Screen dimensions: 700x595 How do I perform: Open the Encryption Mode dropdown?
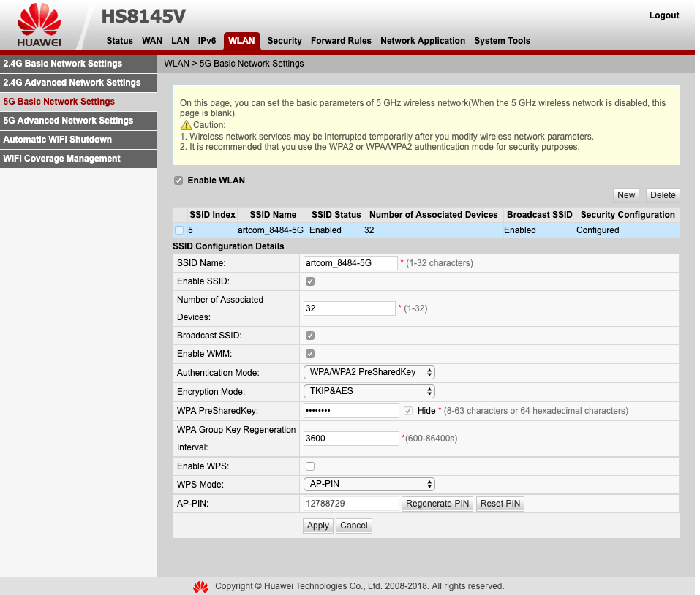pos(369,392)
